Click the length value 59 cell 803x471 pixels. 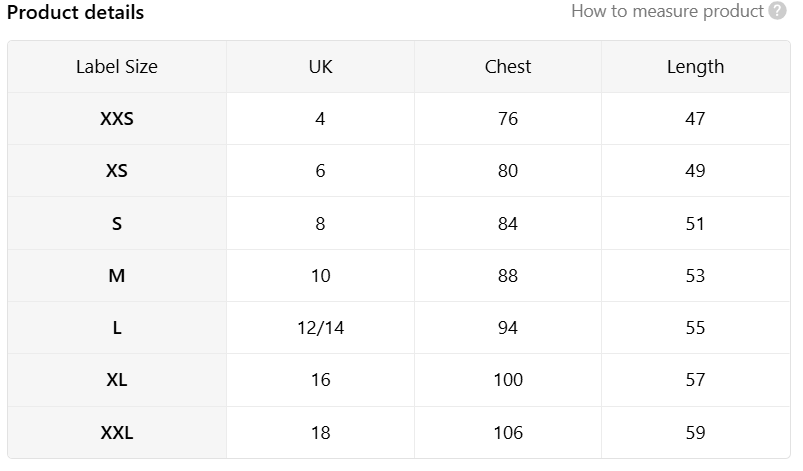click(x=695, y=433)
